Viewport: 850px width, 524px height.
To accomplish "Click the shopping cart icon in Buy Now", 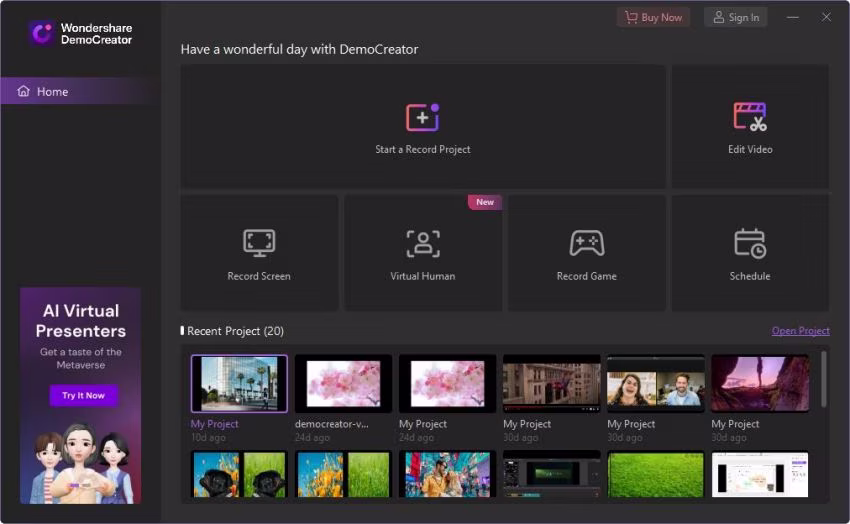I will tap(631, 17).
